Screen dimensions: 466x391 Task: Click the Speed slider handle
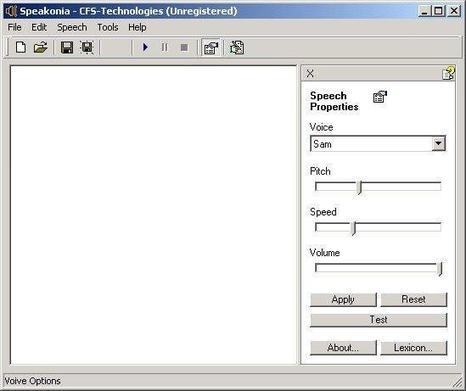point(354,229)
